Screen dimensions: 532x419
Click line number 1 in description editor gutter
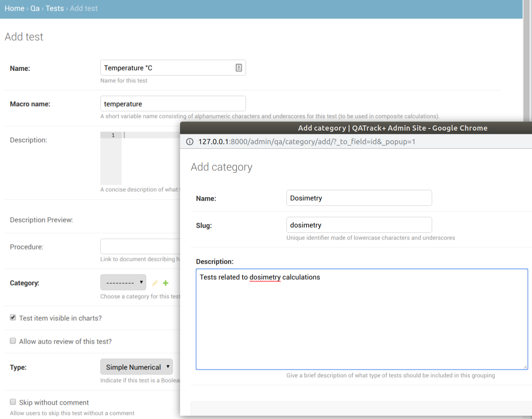[113, 135]
